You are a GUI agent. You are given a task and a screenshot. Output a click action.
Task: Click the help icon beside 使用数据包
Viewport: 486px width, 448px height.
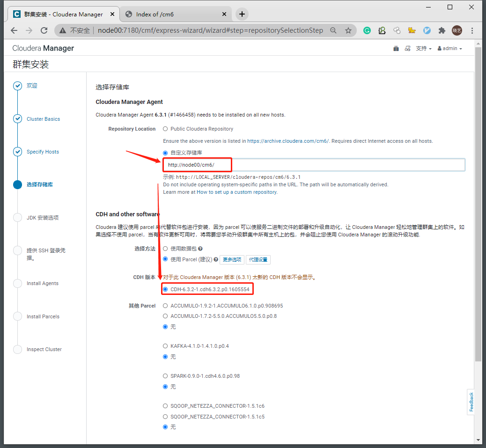tap(200, 249)
